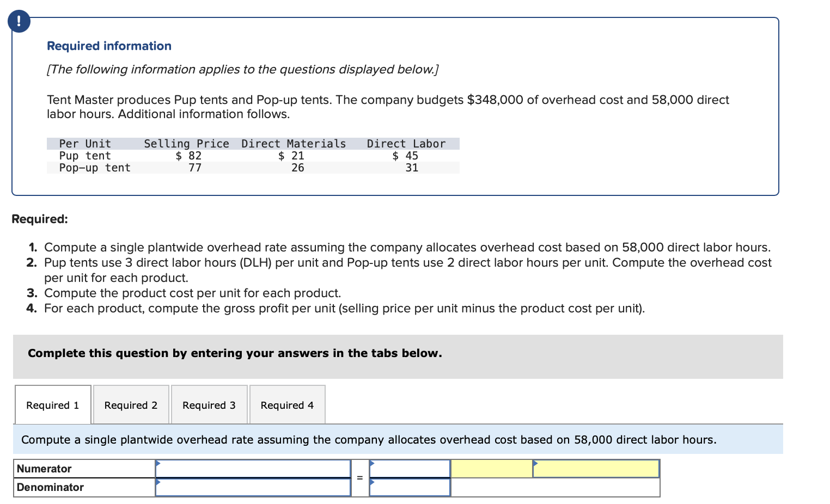Click the 'Direct Labor' column header
The width and height of the screenshot is (830, 504).
pyautogui.click(x=406, y=144)
